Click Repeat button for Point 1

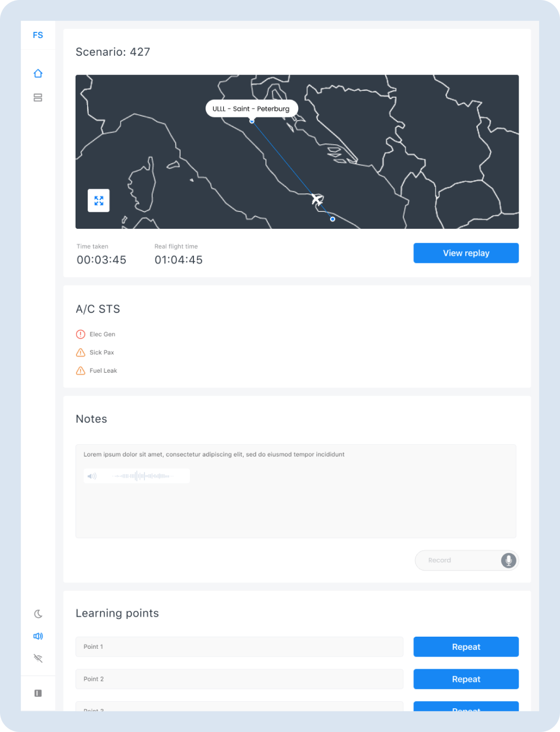pyautogui.click(x=466, y=647)
